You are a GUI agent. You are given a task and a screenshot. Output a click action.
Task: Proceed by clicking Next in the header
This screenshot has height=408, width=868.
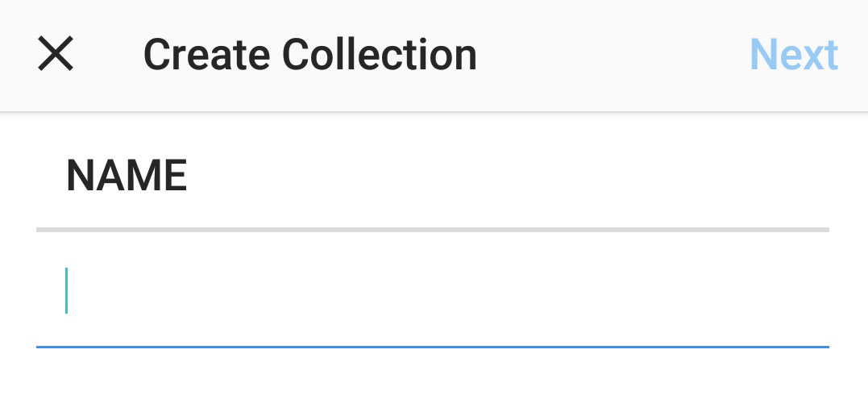(x=794, y=54)
